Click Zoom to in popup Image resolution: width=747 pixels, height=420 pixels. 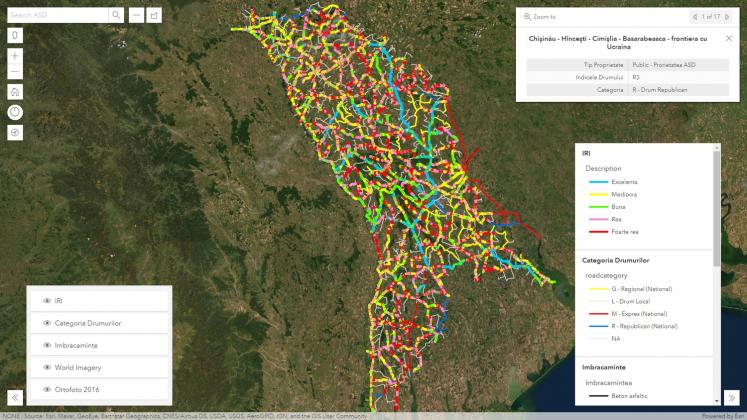[x=540, y=17]
